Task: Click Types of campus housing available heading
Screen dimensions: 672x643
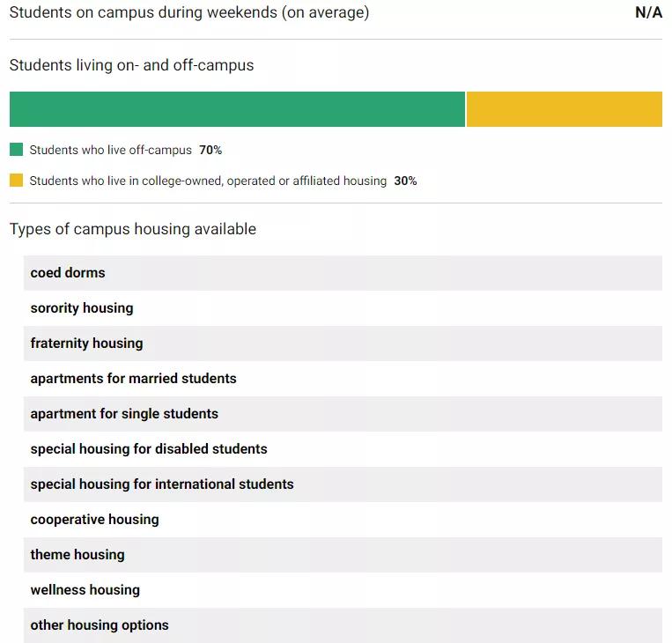Action: click(x=133, y=229)
